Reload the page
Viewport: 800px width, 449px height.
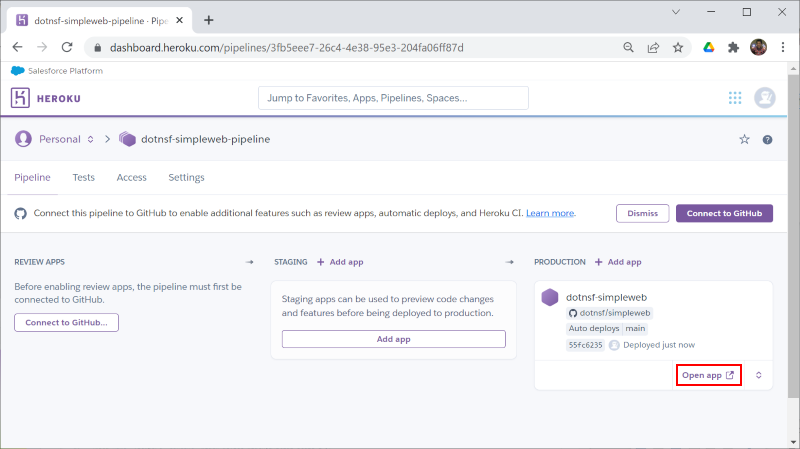67,47
